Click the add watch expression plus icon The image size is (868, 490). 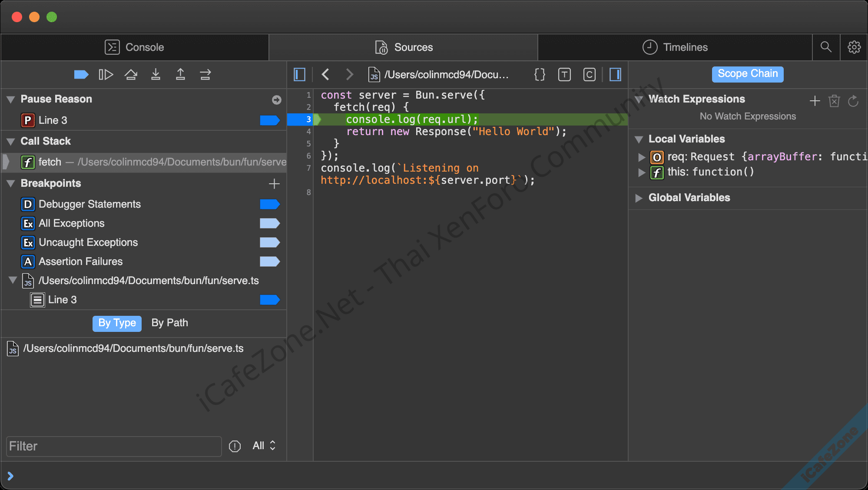coord(815,101)
